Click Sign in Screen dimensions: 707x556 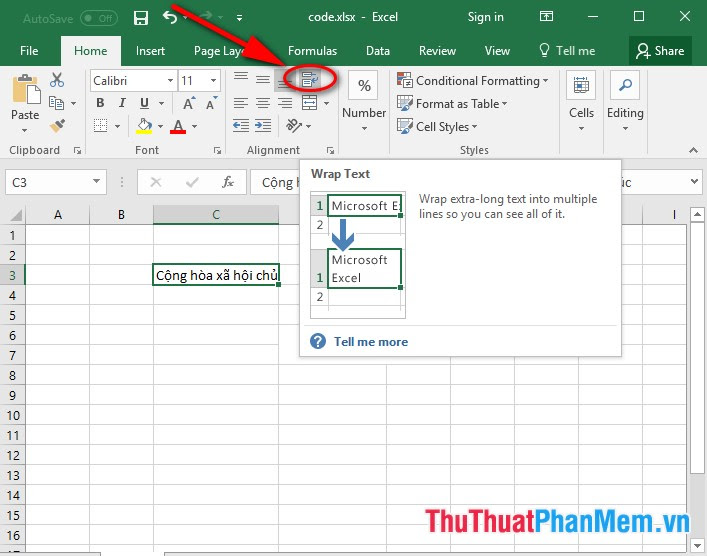485,17
